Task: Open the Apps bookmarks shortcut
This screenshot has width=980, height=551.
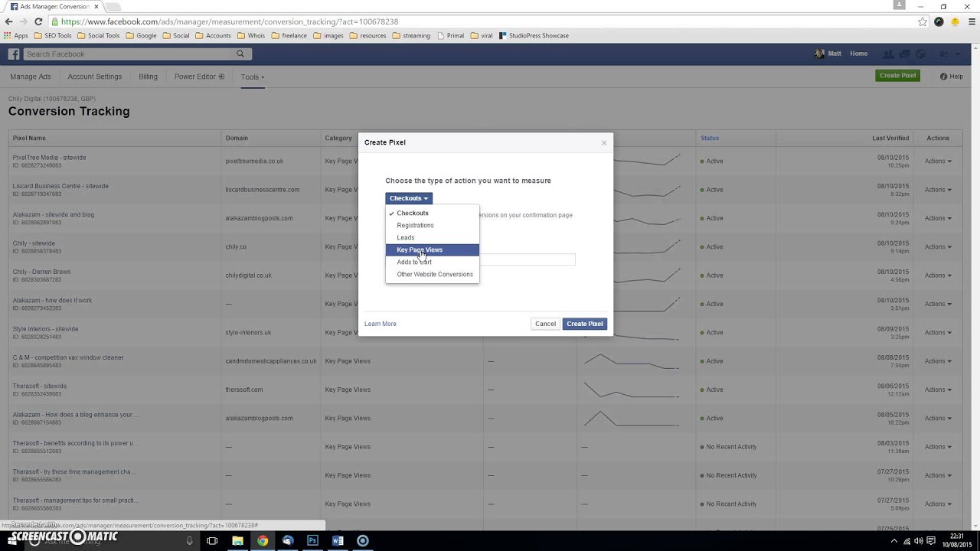Action: point(16,35)
